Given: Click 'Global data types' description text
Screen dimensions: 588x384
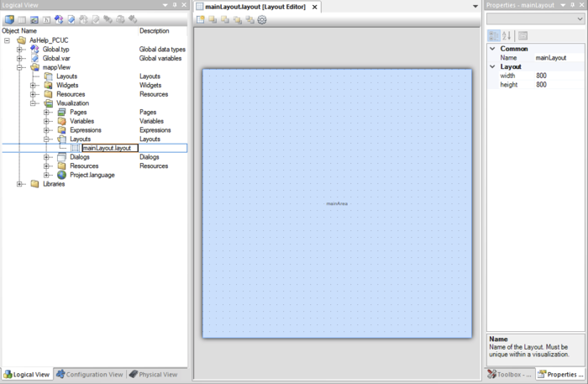Looking at the screenshot, I should pos(162,49).
